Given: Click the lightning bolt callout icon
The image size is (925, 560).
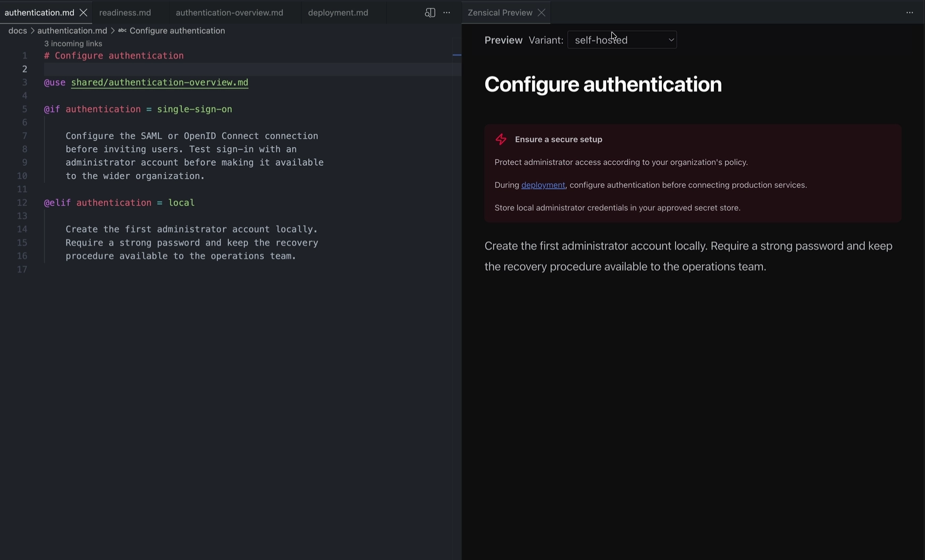Looking at the screenshot, I should coord(501,139).
